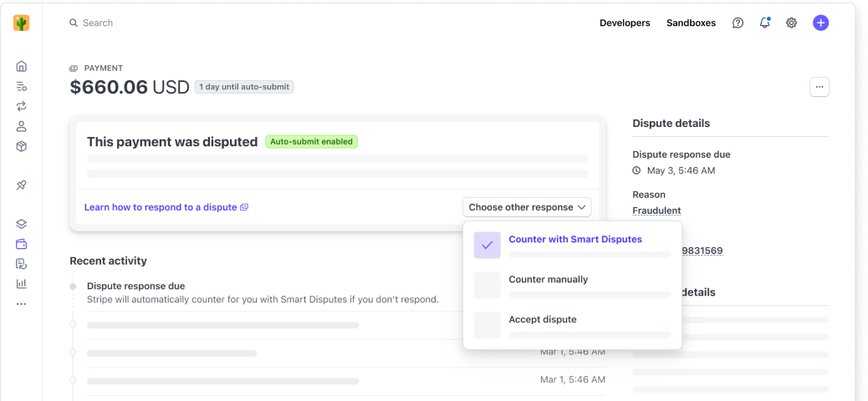Open Transactions from the sidebar icon
Screen dimensions: 868x401
(22, 106)
